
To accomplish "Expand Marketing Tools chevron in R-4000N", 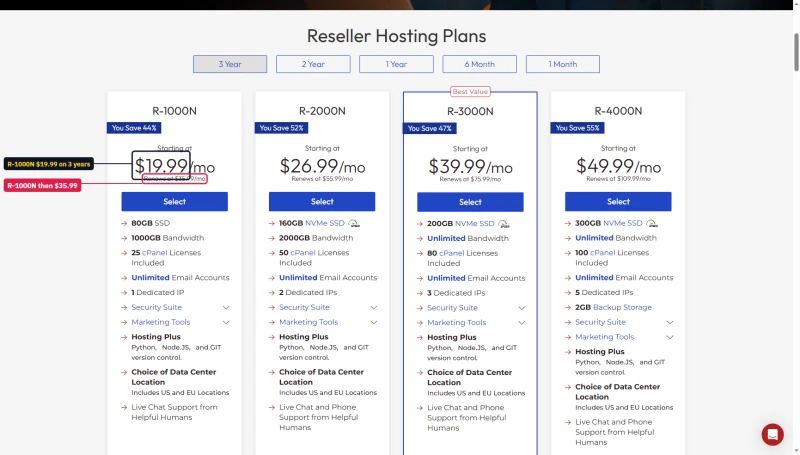I will coord(670,337).
